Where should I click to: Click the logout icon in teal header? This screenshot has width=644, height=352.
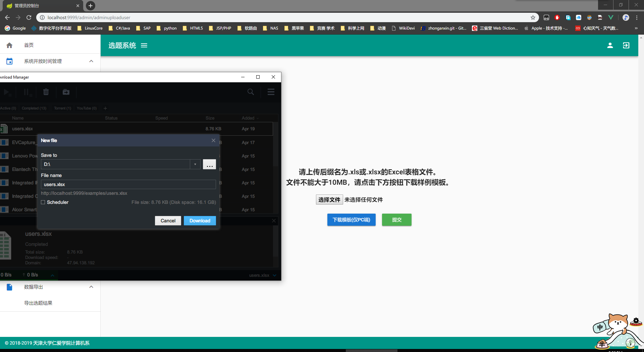point(626,45)
